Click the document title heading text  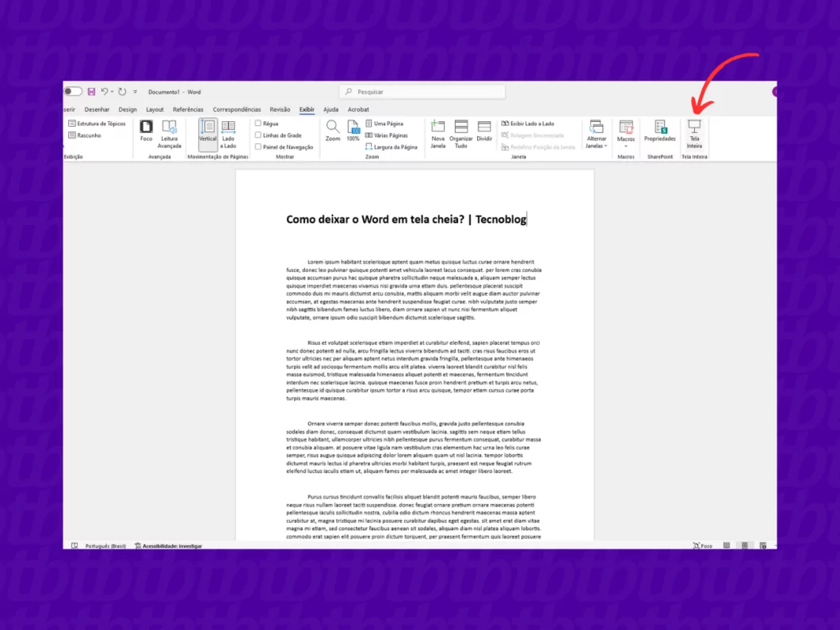(407, 219)
